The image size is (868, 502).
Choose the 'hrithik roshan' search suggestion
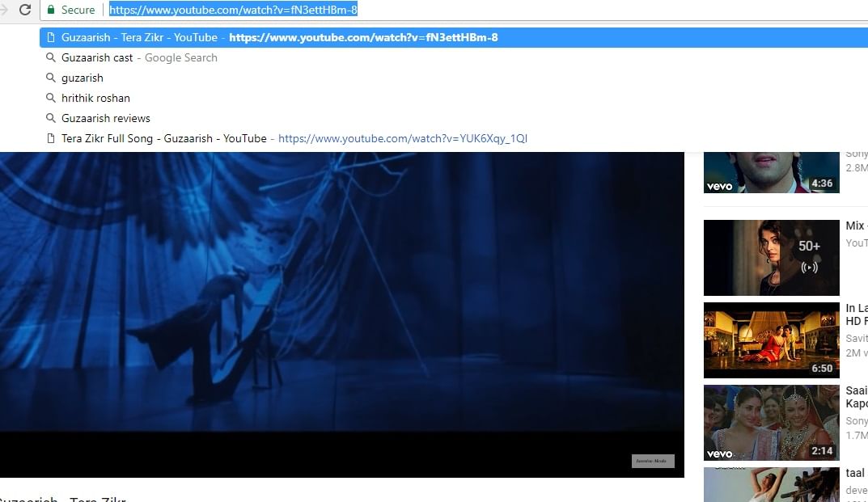tap(95, 98)
